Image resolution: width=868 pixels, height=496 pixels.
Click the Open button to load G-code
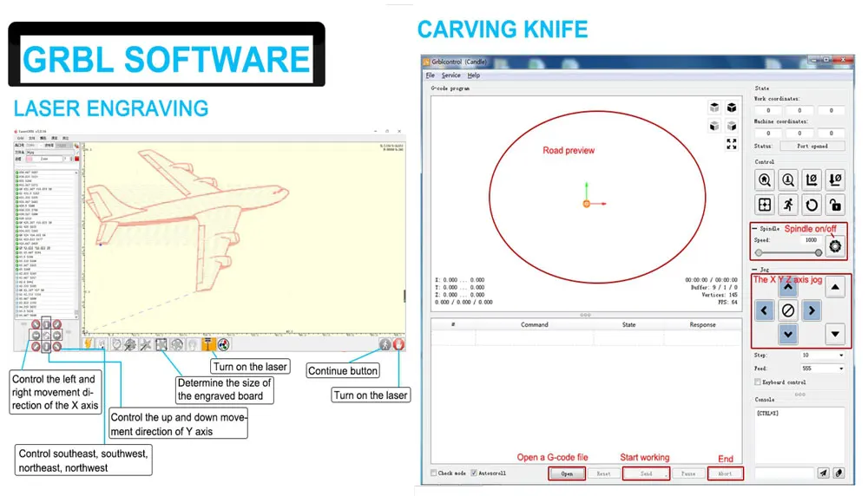coord(567,473)
